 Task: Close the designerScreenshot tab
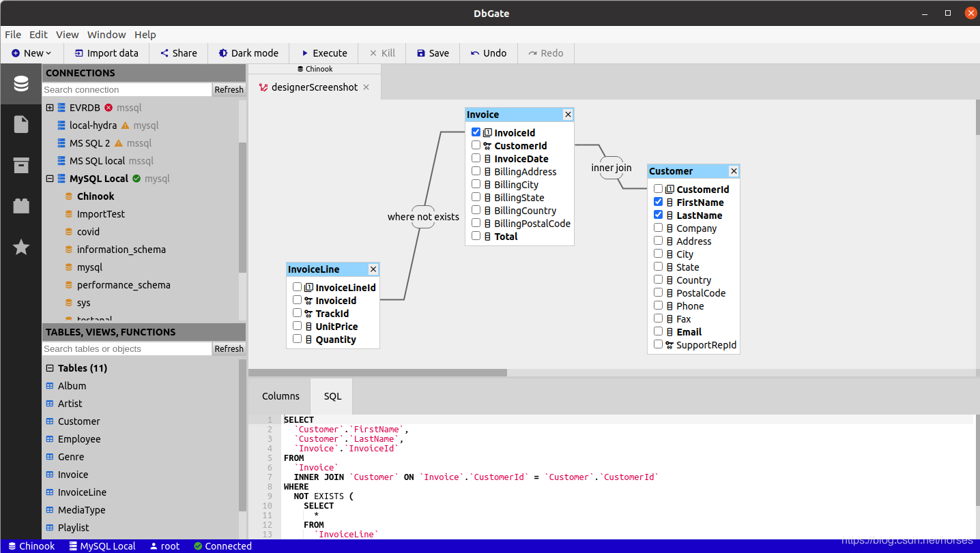366,87
